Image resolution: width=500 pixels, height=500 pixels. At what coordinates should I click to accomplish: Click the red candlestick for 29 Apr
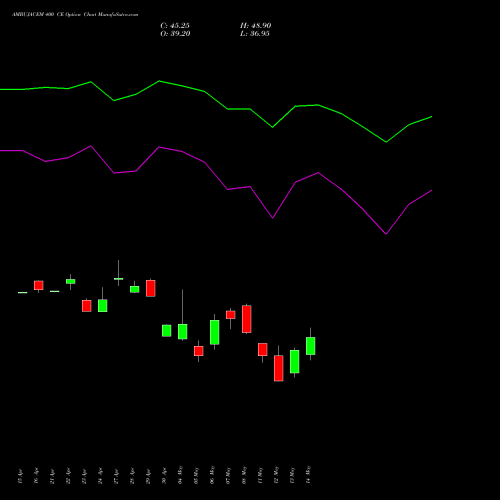pos(151,288)
